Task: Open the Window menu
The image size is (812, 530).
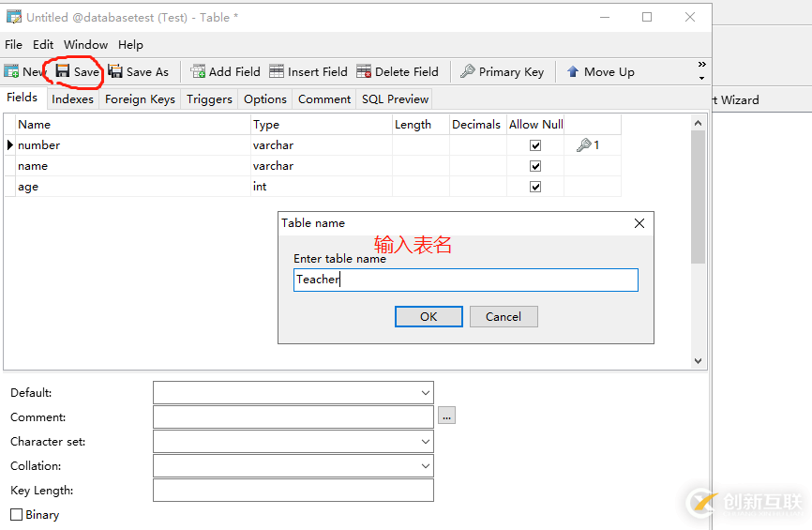Action: (x=86, y=44)
